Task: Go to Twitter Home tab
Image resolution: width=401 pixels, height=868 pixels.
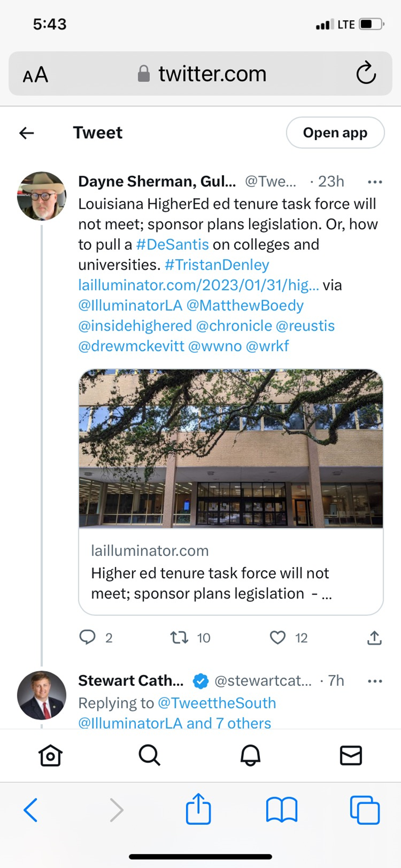Action: tap(50, 755)
